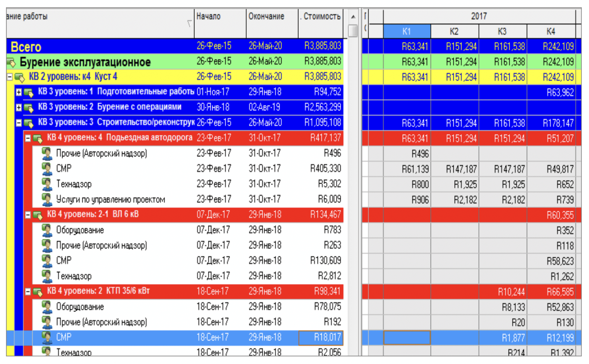Click cost value R417,137
Viewport: 589px width, 364px height.
[x=326, y=138]
